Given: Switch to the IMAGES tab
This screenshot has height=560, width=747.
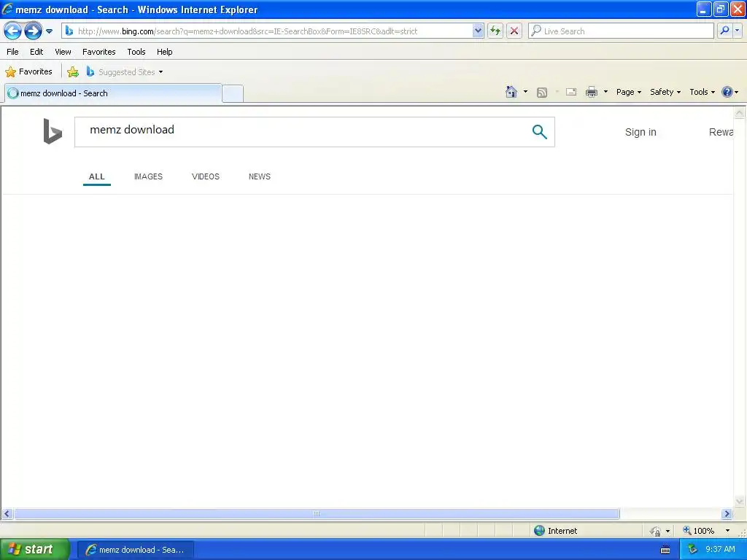Looking at the screenshot, I should point(148,176).
